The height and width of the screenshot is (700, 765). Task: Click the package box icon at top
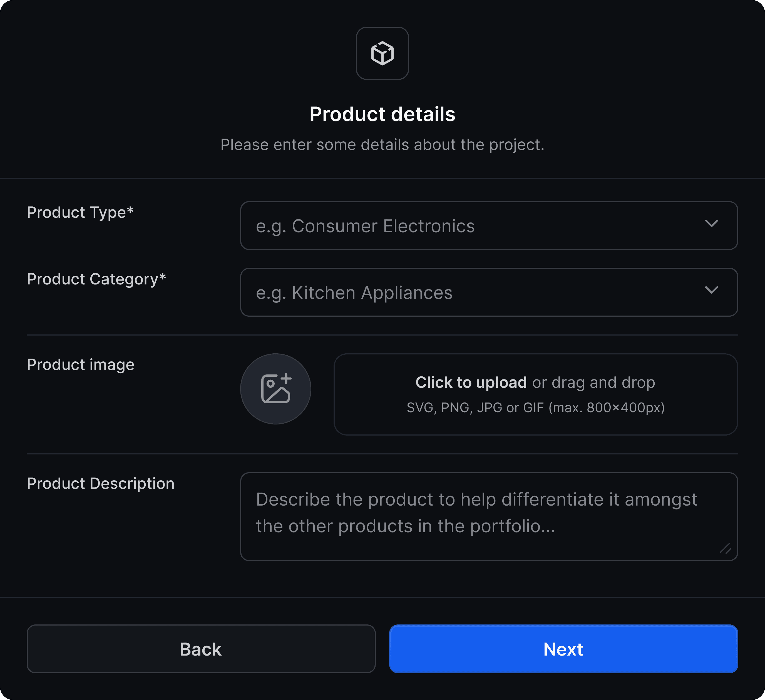(x=382, y=53)
